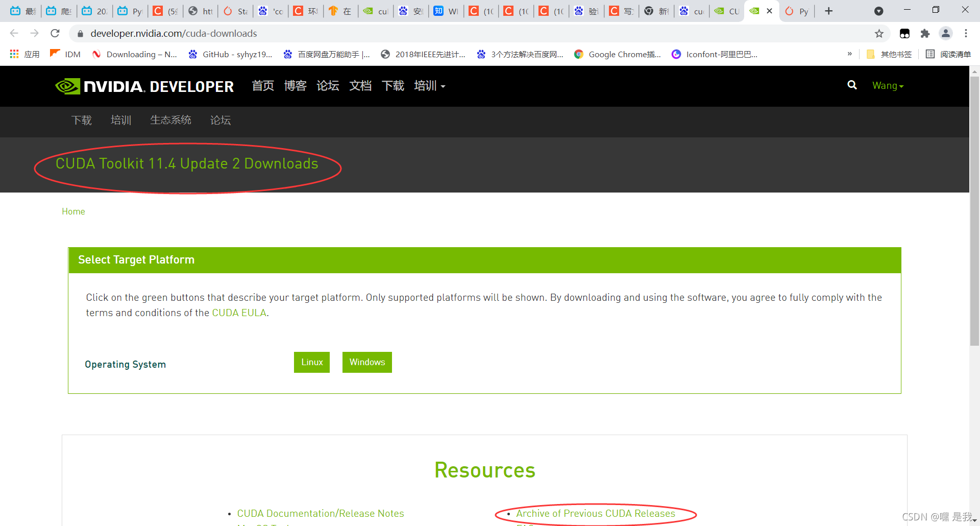
Task: Open the 3个方法解决百度网 bookmark
Action: click(x=520, y=54)
